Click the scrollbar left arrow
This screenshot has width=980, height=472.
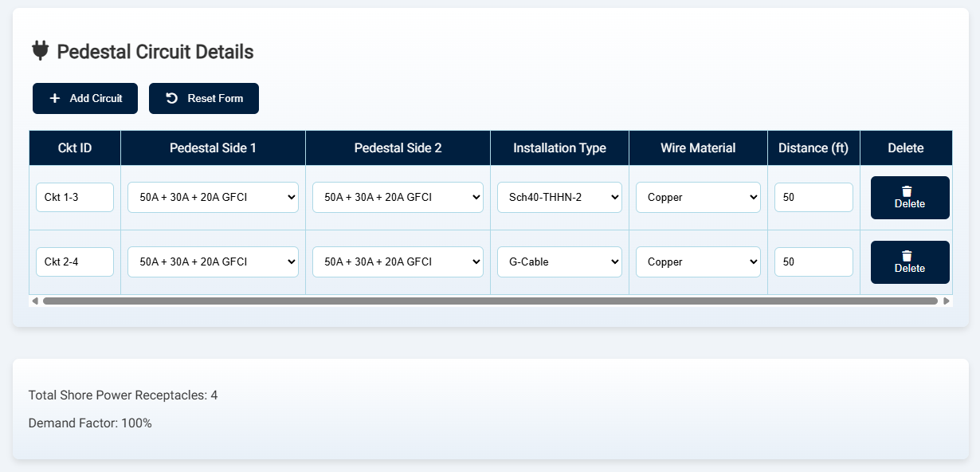point(34,301)
